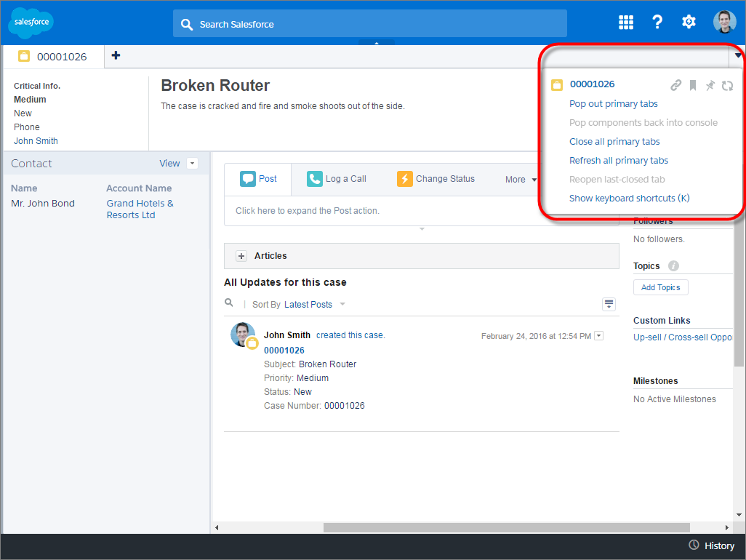Viewport: 746px width, 560px height.
Task: Click John Smith's feed avatar
Action: 243,335
